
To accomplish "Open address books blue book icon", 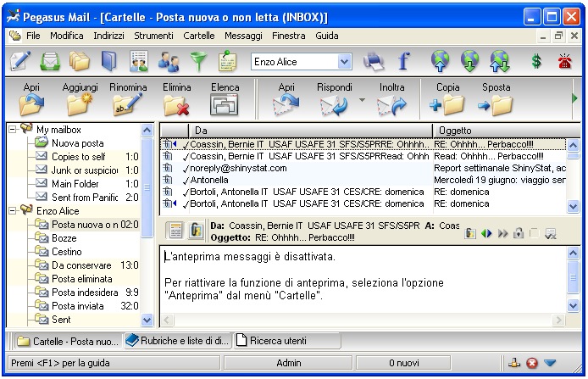I will click(108, 61).
